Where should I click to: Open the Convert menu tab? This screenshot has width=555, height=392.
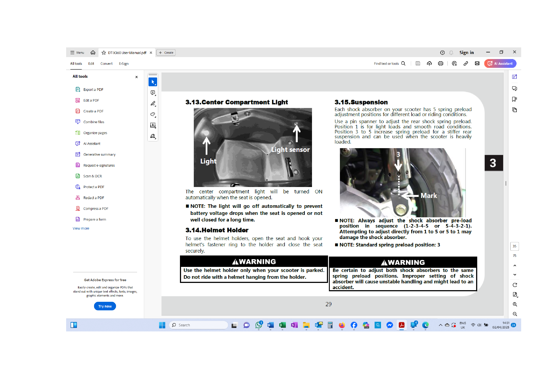pyautogui.click(x=106, y=63)
